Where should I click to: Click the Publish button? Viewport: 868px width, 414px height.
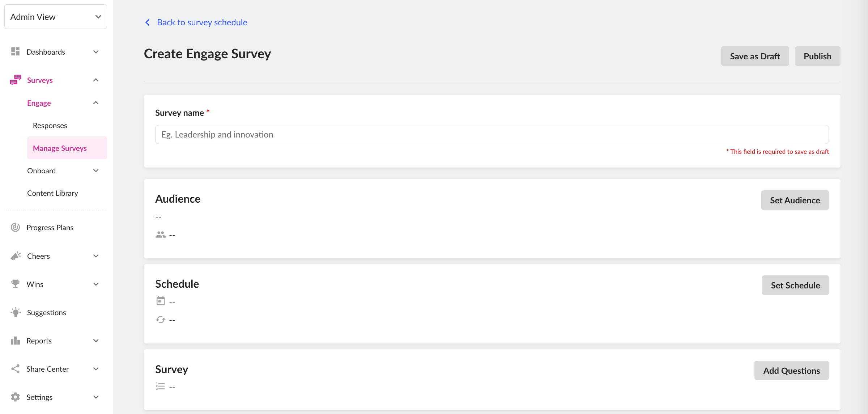(817, 56)
